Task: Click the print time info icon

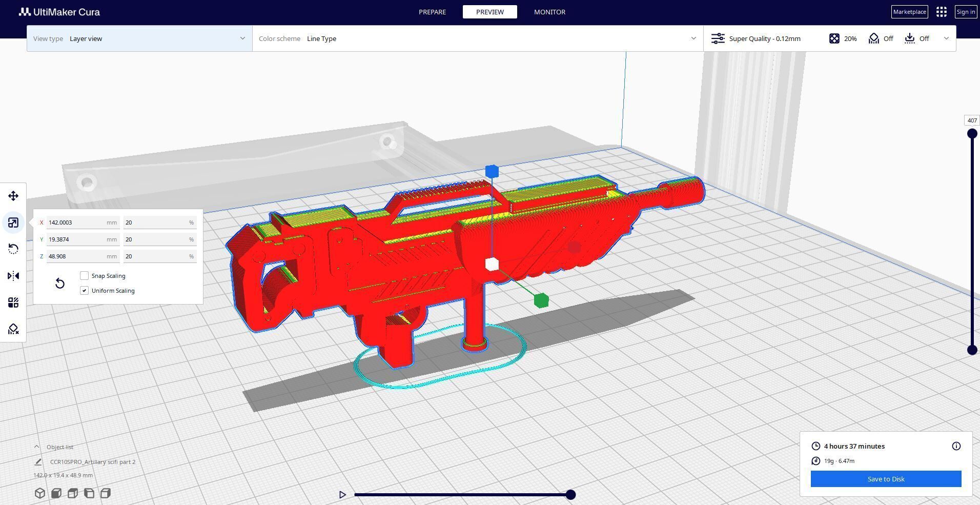Action: point(956,446)
